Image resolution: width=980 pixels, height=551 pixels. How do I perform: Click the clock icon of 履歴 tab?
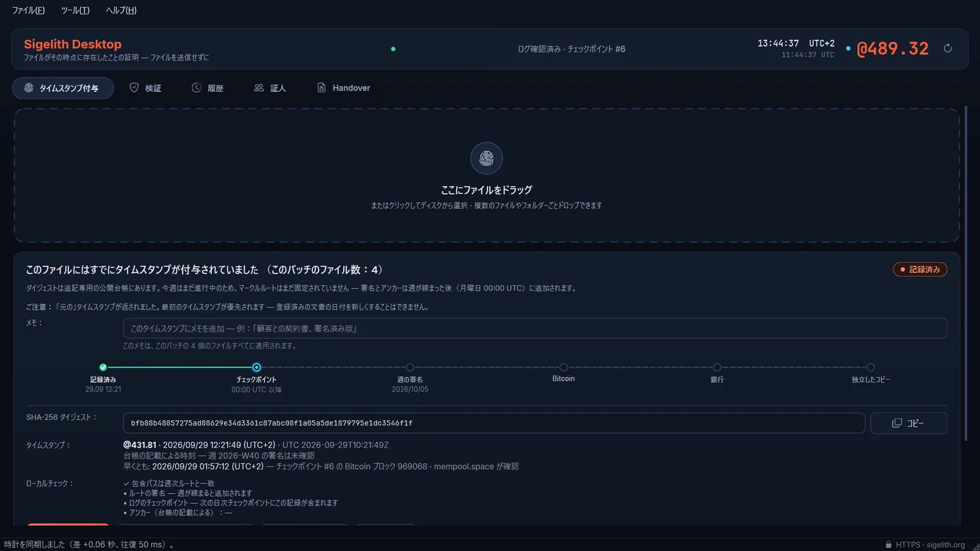point(197,88)
